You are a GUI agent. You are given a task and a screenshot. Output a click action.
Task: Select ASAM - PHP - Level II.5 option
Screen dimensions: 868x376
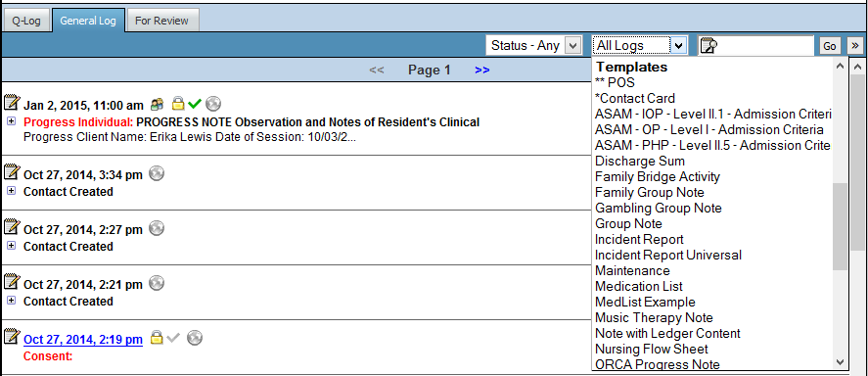pyautogui.click(x=712, y=146)
